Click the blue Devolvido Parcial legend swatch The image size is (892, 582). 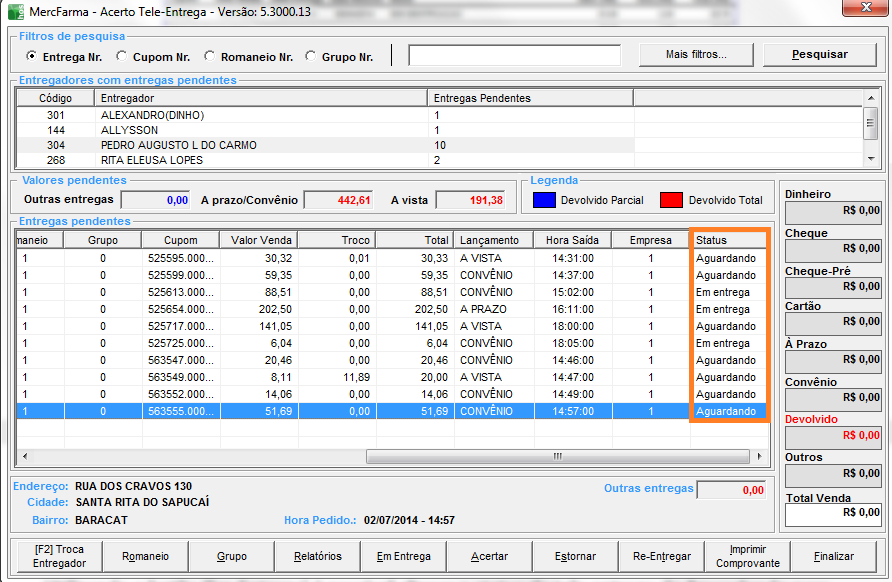pyautogui.click(x=544, y=201)
